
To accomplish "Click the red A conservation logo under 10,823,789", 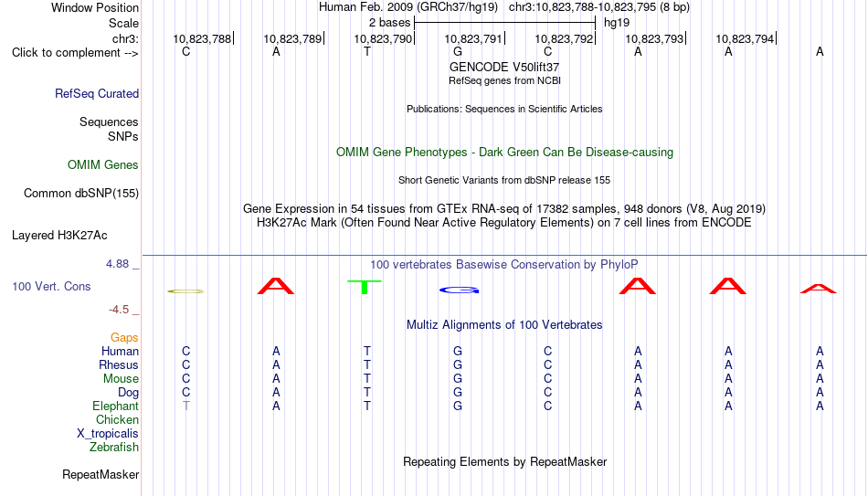I will [x=276, y=286].
